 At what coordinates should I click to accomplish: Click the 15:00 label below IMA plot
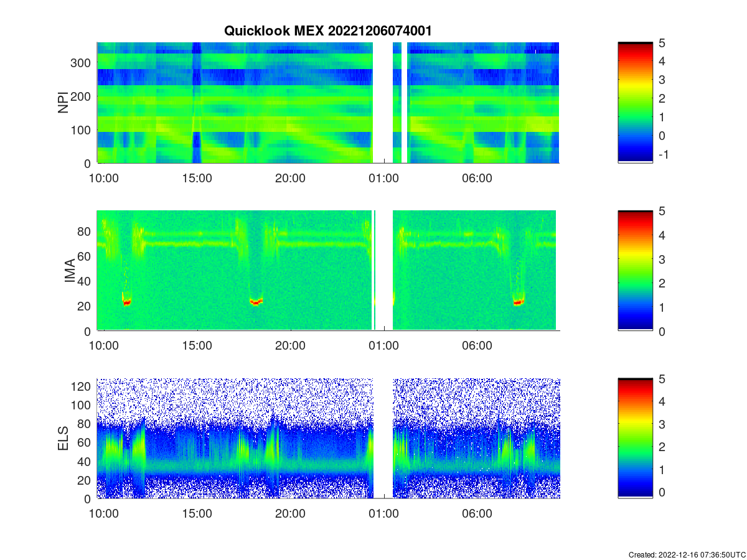tap(197, 346)
